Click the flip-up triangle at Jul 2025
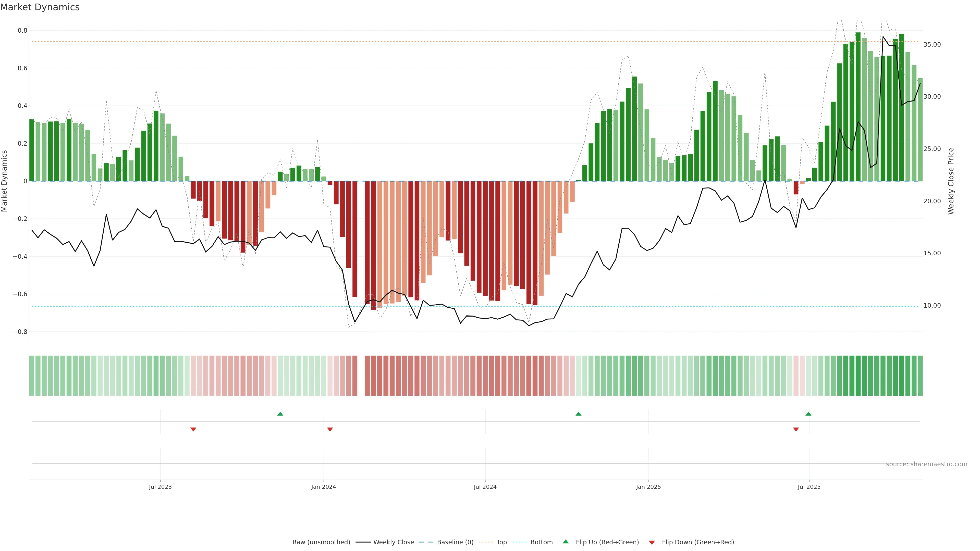This screenshot has width=980, height=551. [x=808, y=414]
